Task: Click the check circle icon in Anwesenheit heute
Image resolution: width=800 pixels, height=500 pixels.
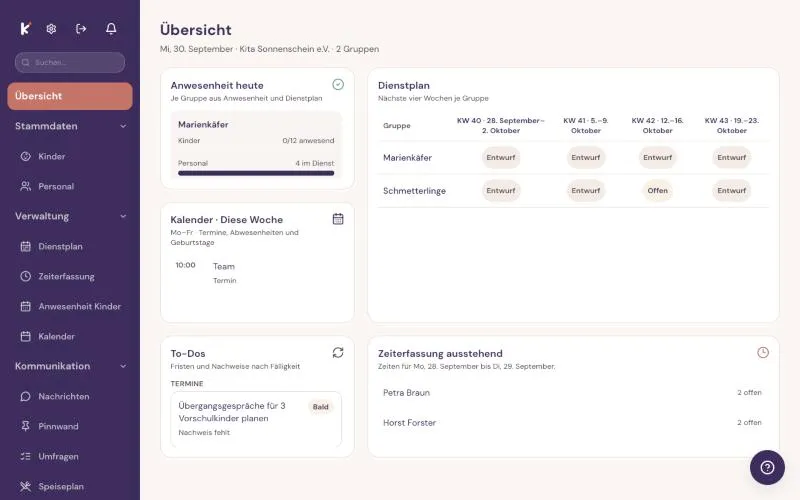Action: pos(338,85)
